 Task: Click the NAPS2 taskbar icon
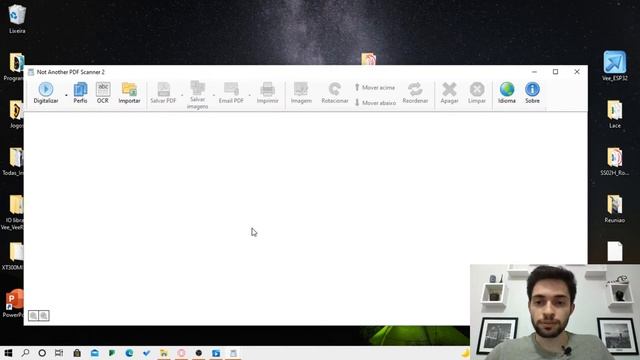coord(233,353)
